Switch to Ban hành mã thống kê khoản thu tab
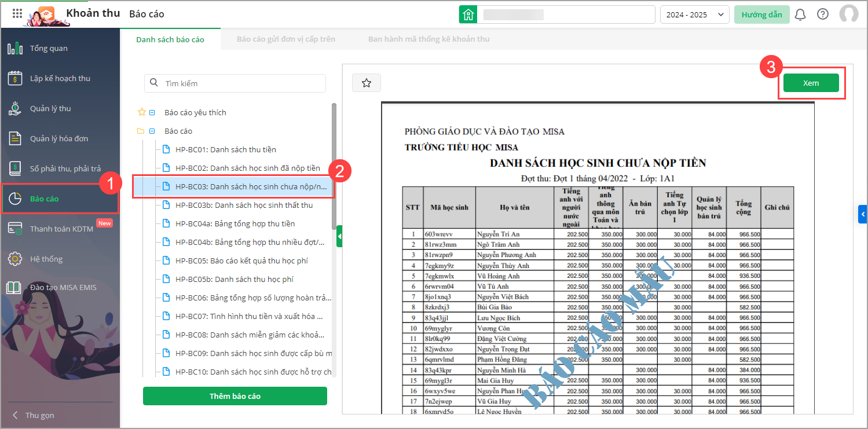The width and height of the screenshot is (868, 429). 428,39
